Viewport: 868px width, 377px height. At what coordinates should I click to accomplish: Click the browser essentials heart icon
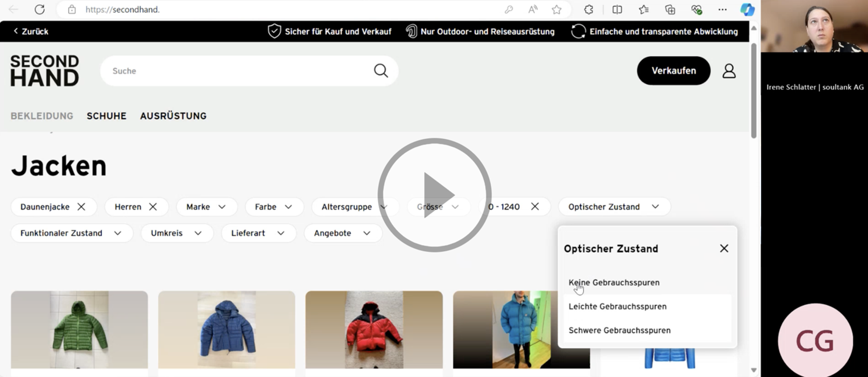(696, 9)
